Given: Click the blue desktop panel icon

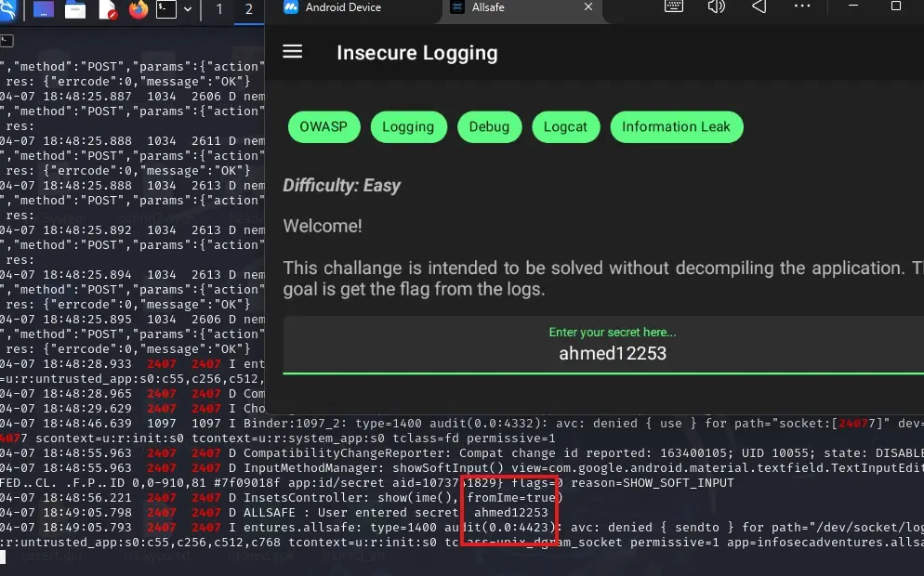Looking at the screenshot, I should point(44,9).
